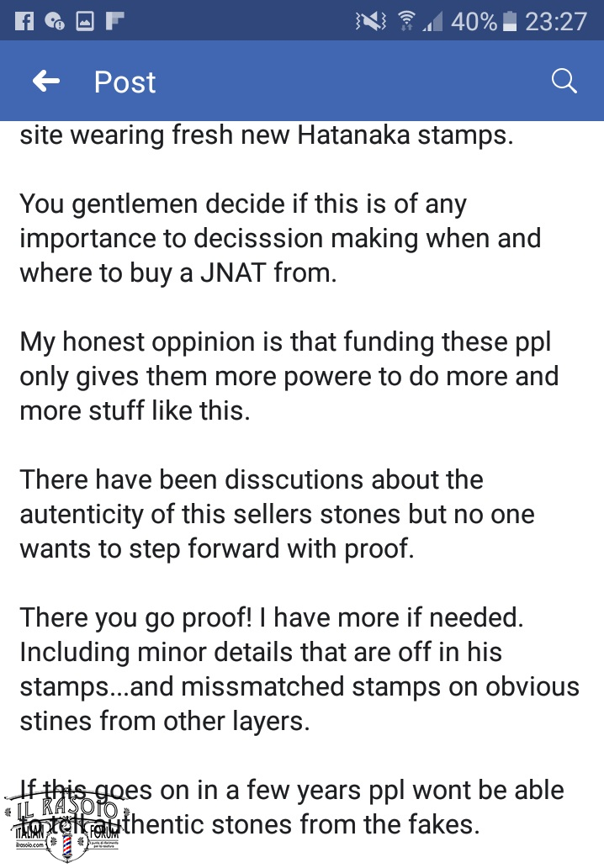Tap the Wi-Fi signal icon in status bar
Viewport: 604px width, 868px height.
point(407,22)
